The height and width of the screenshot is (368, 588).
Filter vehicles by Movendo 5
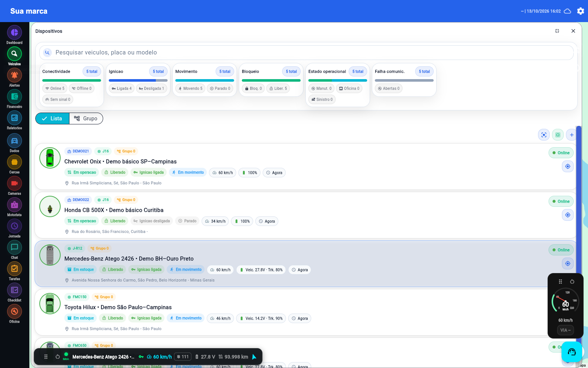coord(190,88)
